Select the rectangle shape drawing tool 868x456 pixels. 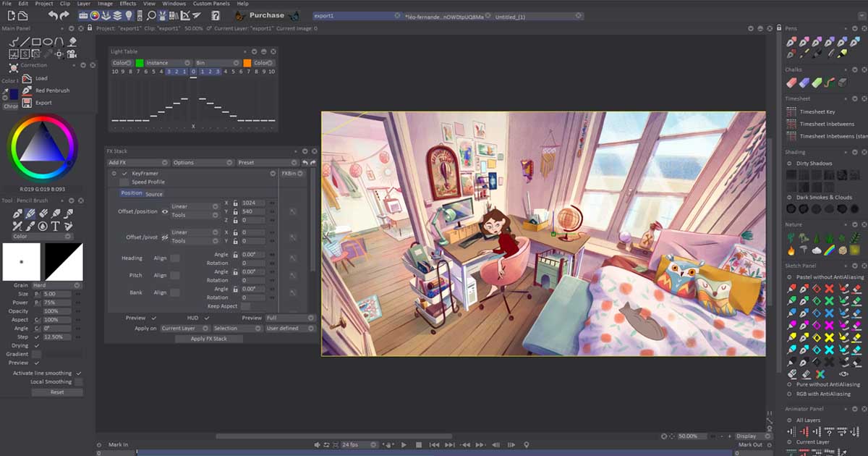pyautogui.click(x=36, y=42)
